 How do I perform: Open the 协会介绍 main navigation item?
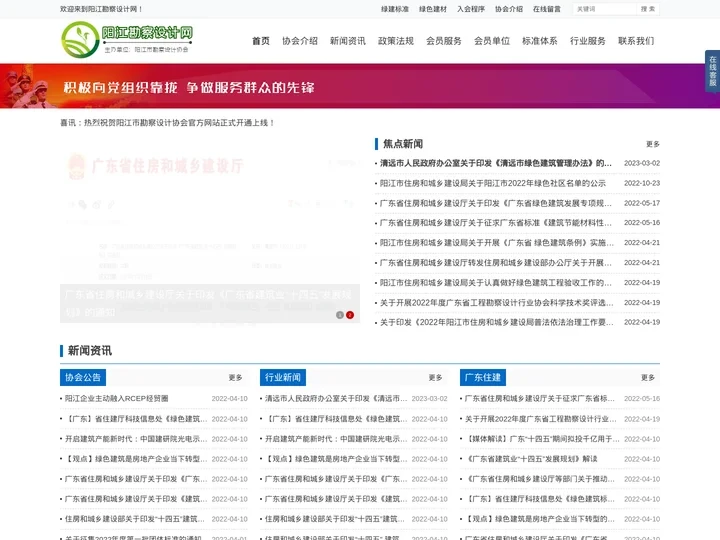[x=300, y=41]
